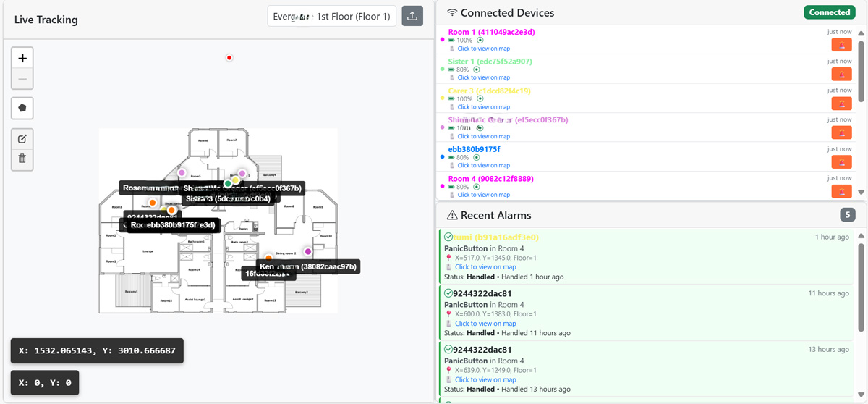Viewport: 868px width, 404px height.
Task: Click the delete layers trash icon
Action: (x=22, y=159)
